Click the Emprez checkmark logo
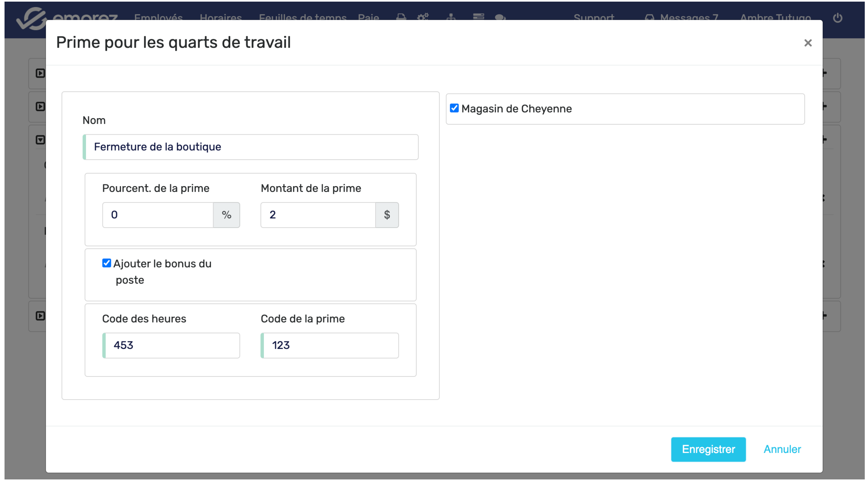The image size is (868, 483). click(31, 18)
